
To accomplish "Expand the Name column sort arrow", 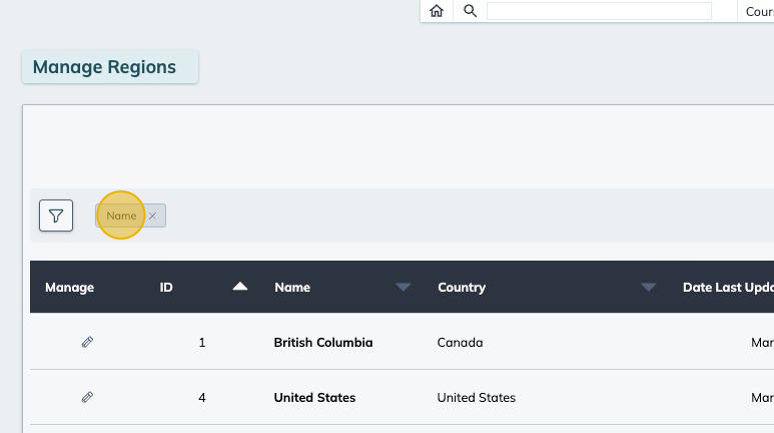I will click(403, 287).
